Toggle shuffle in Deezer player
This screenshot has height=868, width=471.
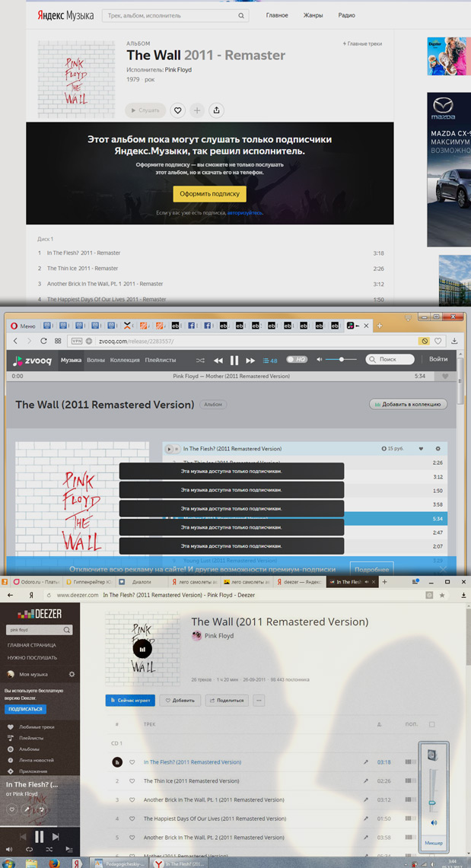tap(49, 849)
